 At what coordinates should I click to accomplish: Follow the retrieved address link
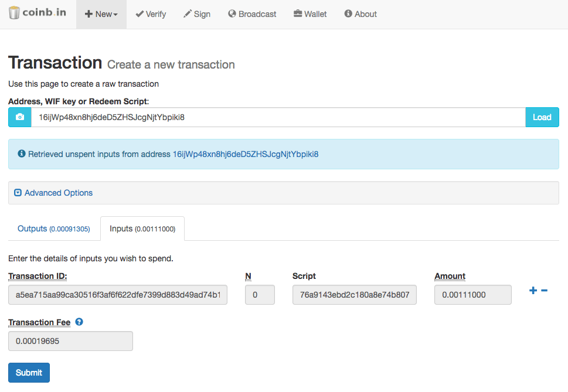tap(246, 154)
